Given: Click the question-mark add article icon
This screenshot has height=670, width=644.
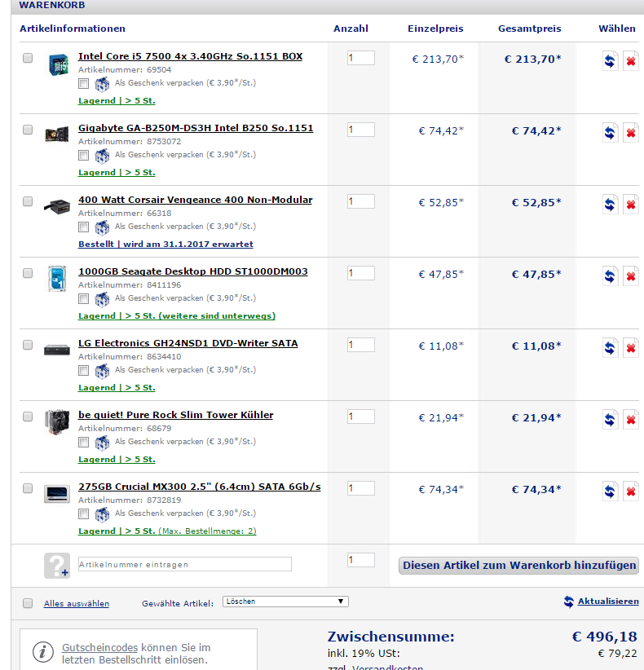Looking at the screenshot, I should point(57,566).
